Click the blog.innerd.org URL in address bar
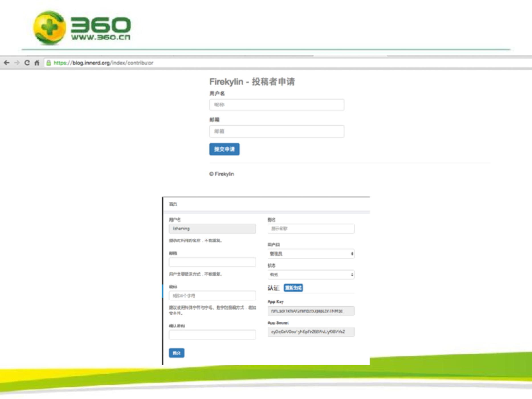Screen dimensions: 532x399 (103, 63)
